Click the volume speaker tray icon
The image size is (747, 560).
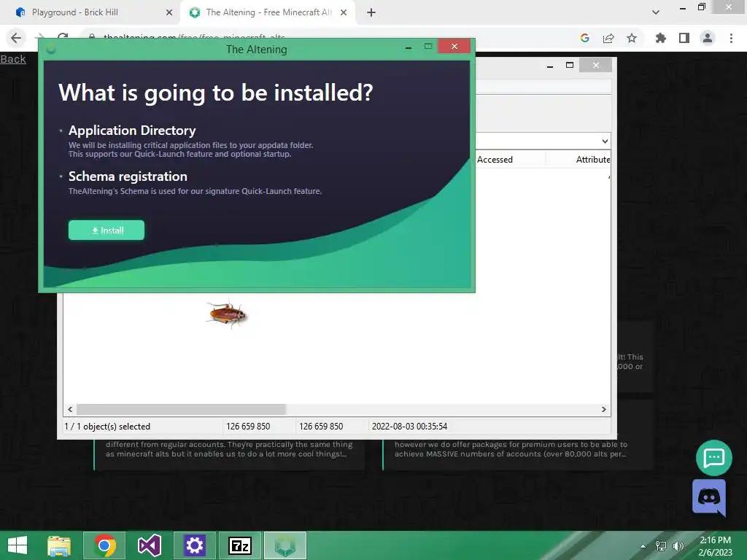678,545
